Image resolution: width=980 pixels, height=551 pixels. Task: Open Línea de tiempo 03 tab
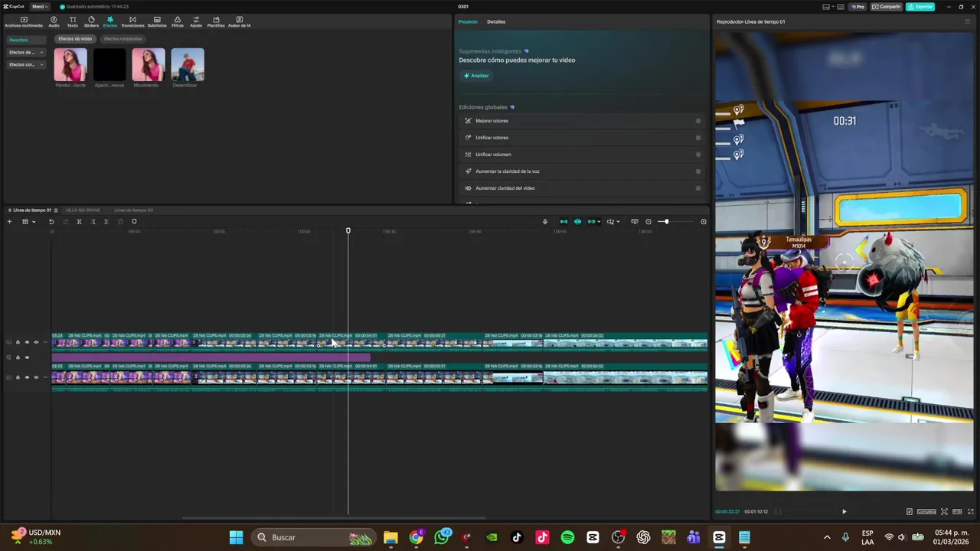coord(133,210)
